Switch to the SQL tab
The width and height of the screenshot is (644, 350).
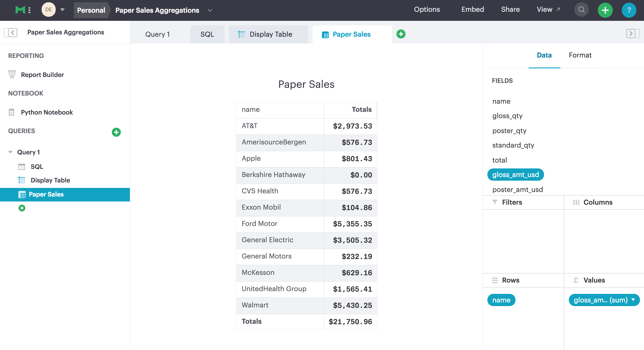pos(206,34)
